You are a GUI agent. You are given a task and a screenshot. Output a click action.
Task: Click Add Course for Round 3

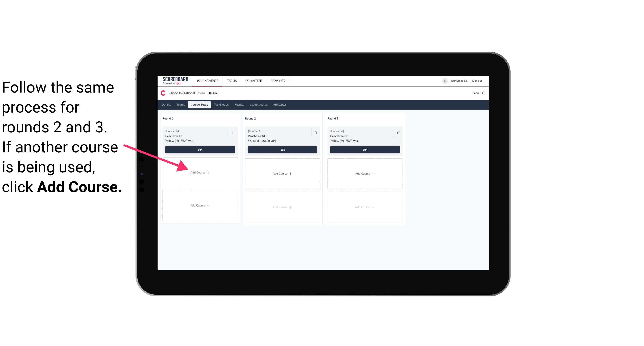point(364,173)
